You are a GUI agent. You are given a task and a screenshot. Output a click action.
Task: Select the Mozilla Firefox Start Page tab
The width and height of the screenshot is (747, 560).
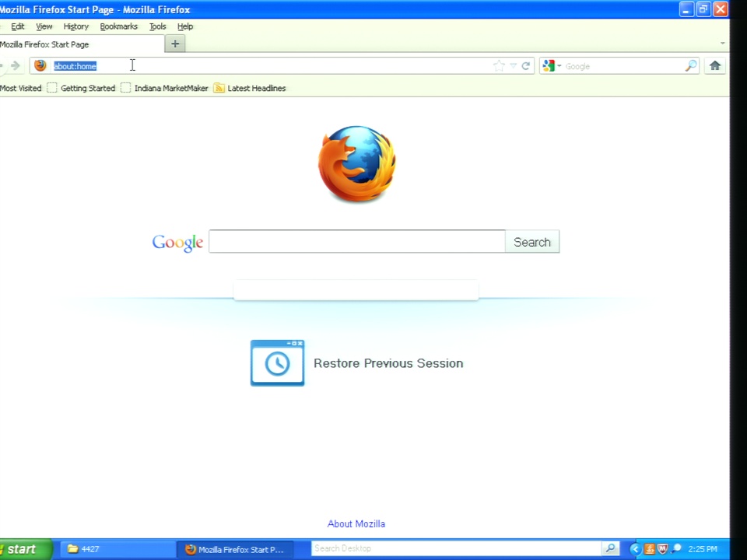[x=81, y=44]
